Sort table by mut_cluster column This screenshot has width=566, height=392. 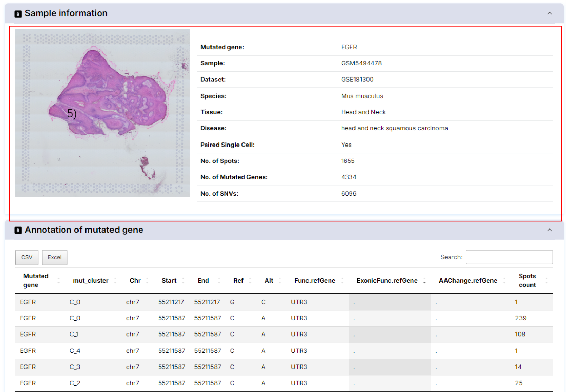pyautogui.click(x=91, y=280)
